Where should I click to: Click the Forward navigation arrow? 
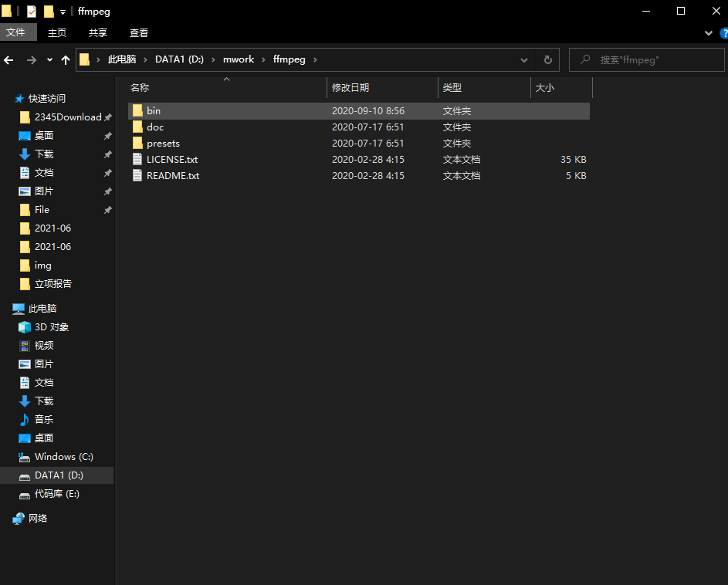pos(31,60)
